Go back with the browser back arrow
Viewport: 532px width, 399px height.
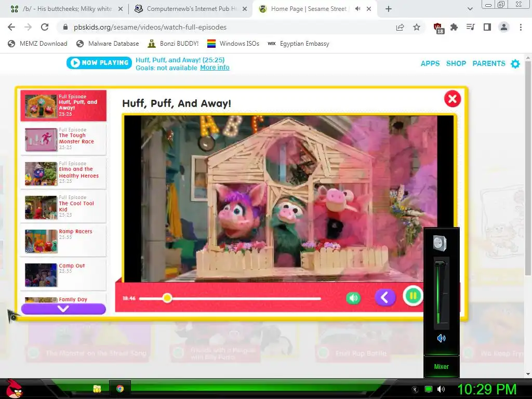11,27
